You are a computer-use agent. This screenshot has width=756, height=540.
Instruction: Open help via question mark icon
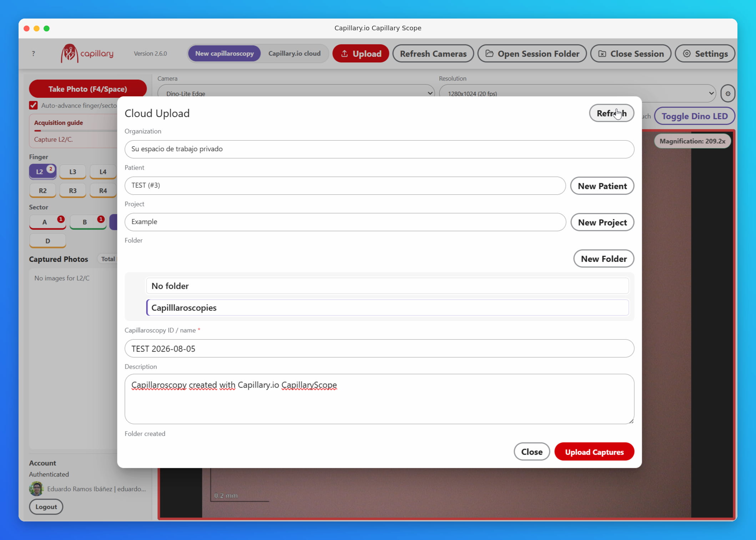tap(34, 54)
